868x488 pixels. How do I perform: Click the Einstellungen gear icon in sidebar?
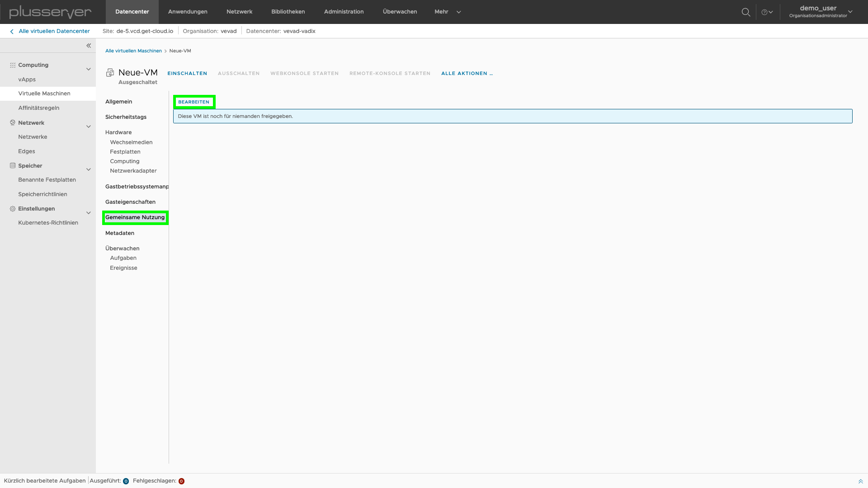click(13, 209)
